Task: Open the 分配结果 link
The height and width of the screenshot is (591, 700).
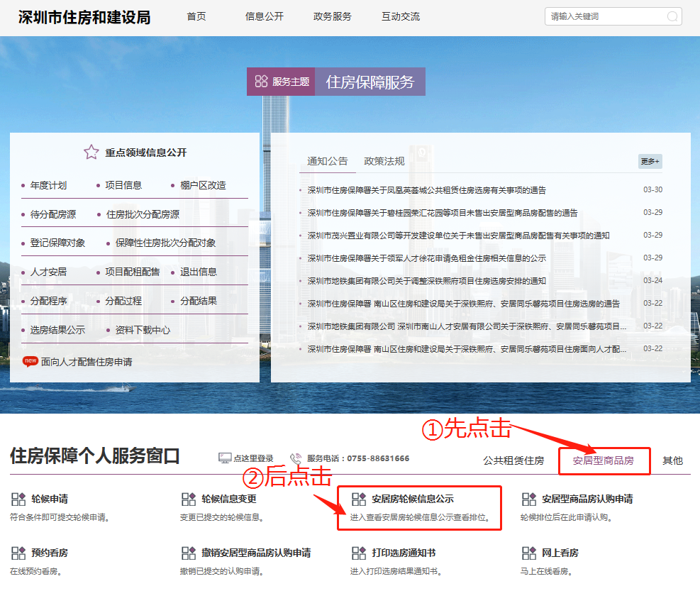Action: tap(198, 301)
